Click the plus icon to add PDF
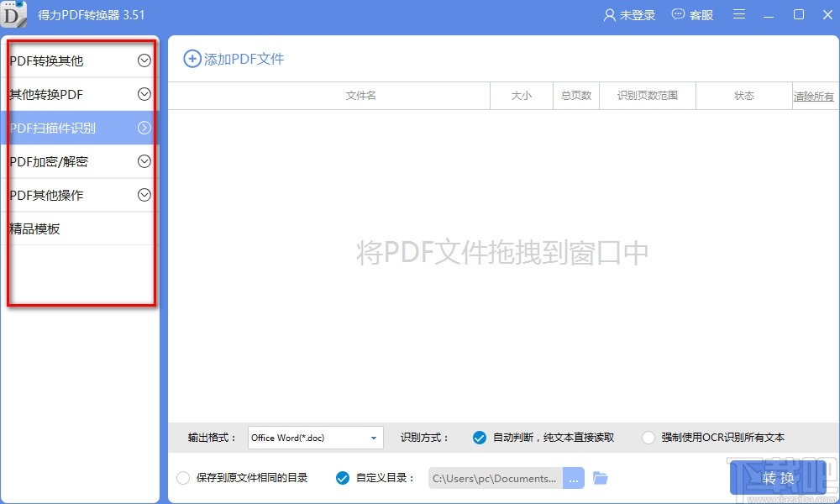840x504 pixels. point(192,59)
